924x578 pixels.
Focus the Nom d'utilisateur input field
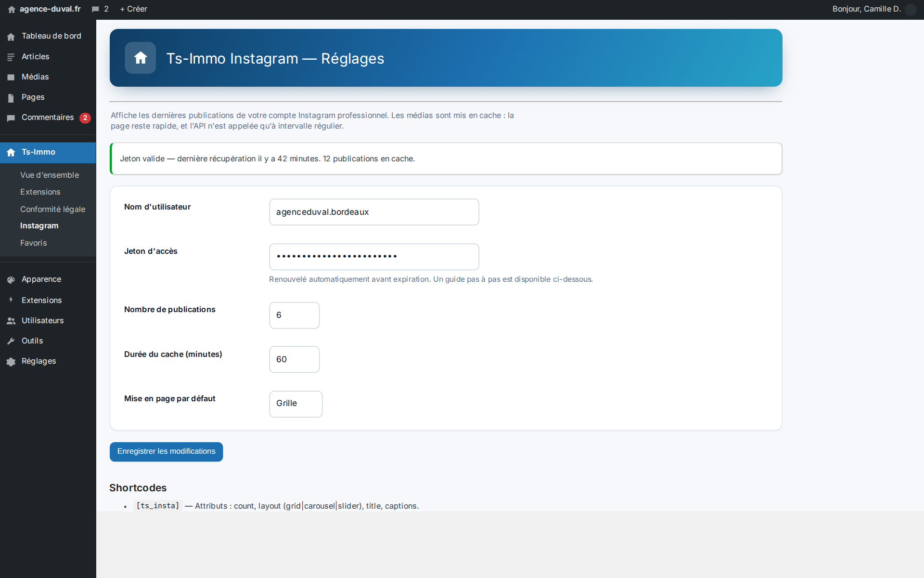[374, 212]
